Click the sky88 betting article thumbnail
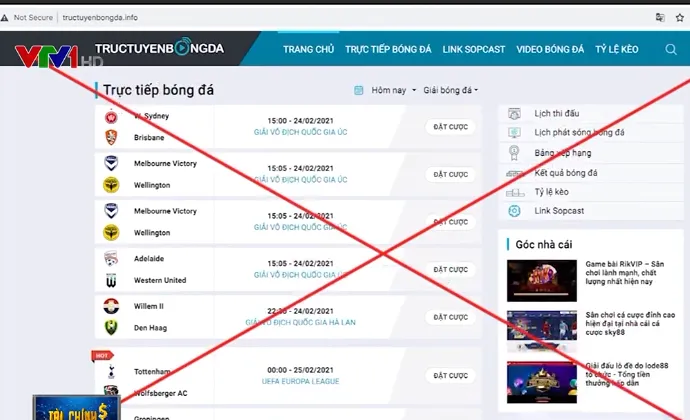The image size is (690, 420). (x=542, y=331)
